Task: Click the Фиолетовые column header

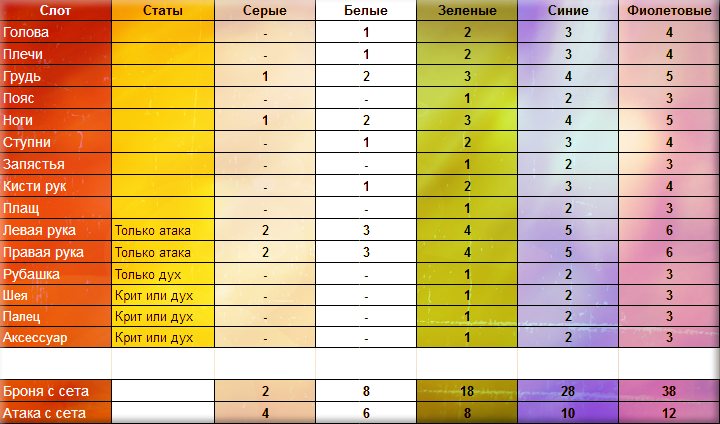Action: pyautogui.click(x=669, y=10)
